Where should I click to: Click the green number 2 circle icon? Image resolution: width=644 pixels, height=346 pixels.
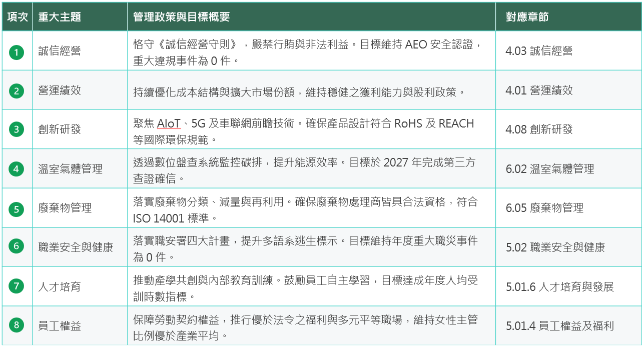pyautogui.click(x=17, y=90)
